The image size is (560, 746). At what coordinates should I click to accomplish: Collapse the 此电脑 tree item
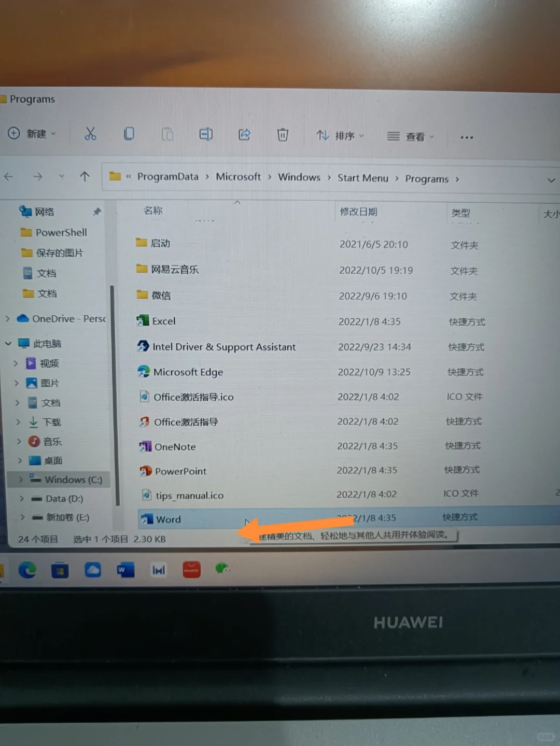(8, 343)
